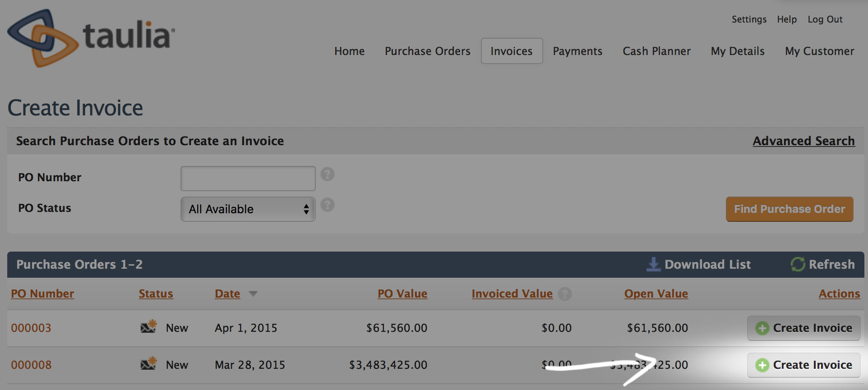Viewport: 868px width, 390px height.
Task: Sort by Invoiced Value column
Action: (x=512, y=294)
